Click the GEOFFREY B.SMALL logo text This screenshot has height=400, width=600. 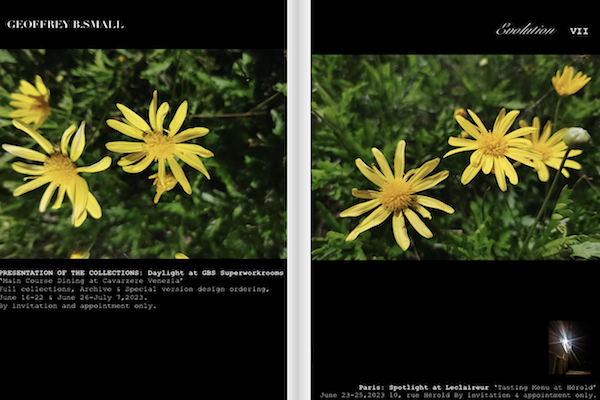[x=66, y=24]
